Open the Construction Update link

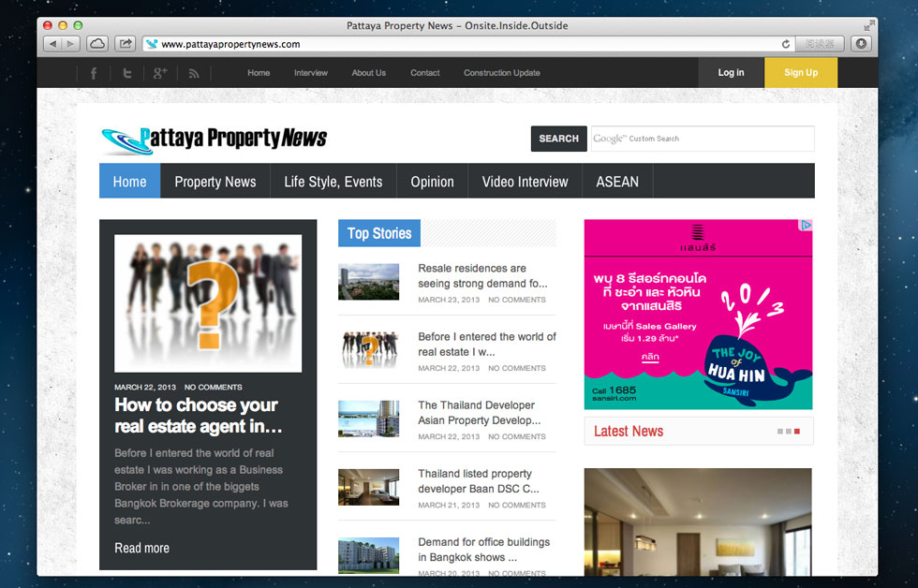502,73
